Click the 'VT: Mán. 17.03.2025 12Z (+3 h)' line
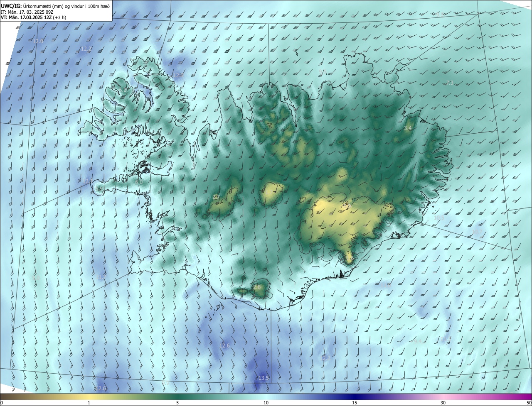 point(33,17)
